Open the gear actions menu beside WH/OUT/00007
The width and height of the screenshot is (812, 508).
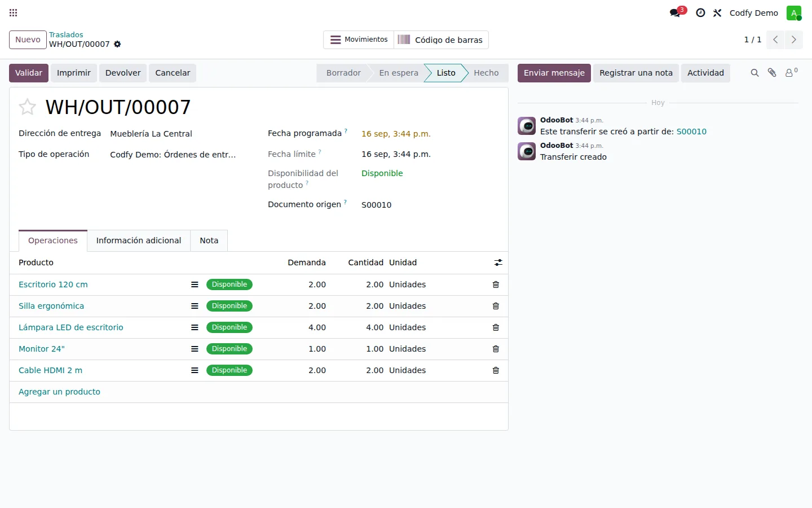(117, 44)
